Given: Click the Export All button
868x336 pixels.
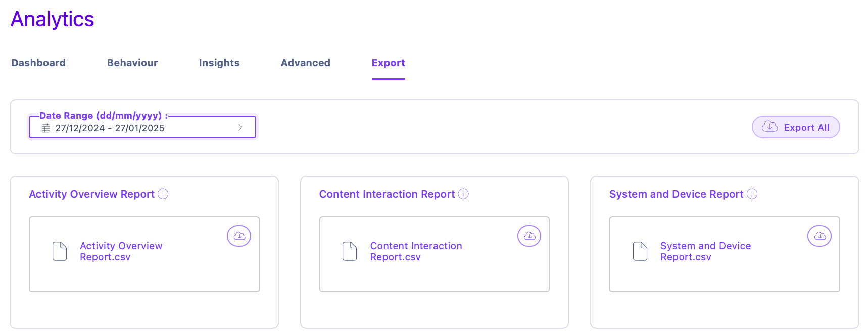Looking at the screenshot, I should 796,127.
